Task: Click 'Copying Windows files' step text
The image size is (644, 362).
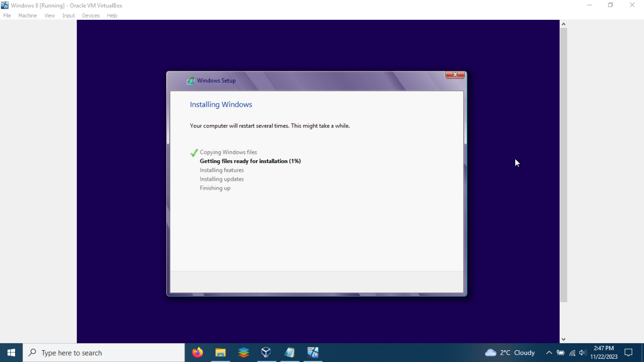Action: (229, 152)
